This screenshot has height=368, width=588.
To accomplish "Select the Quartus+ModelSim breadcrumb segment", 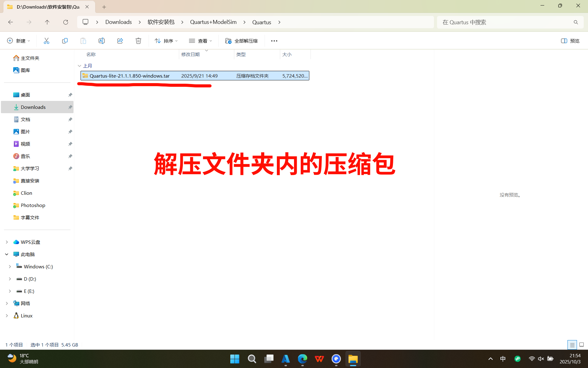I will (x=213, y=22).
